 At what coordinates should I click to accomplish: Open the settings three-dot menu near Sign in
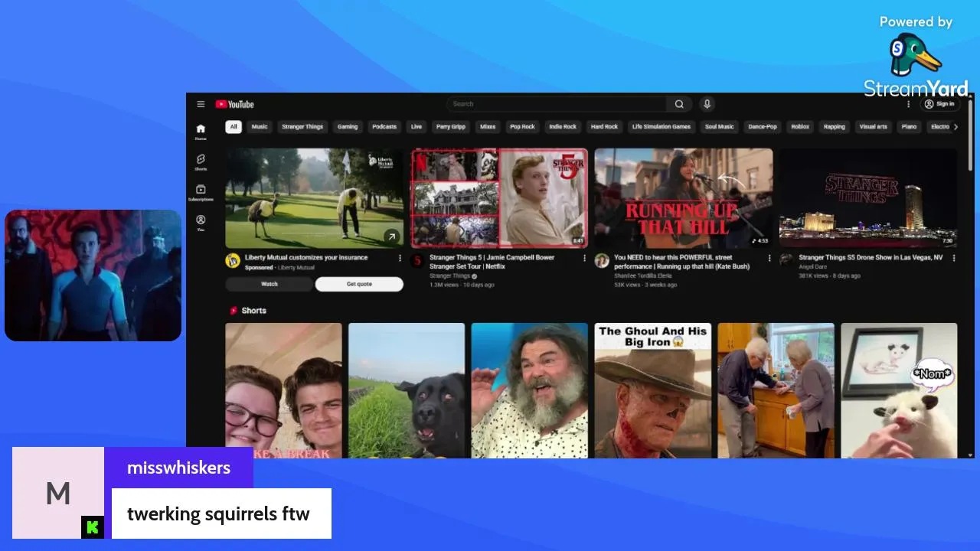point(909,104)
